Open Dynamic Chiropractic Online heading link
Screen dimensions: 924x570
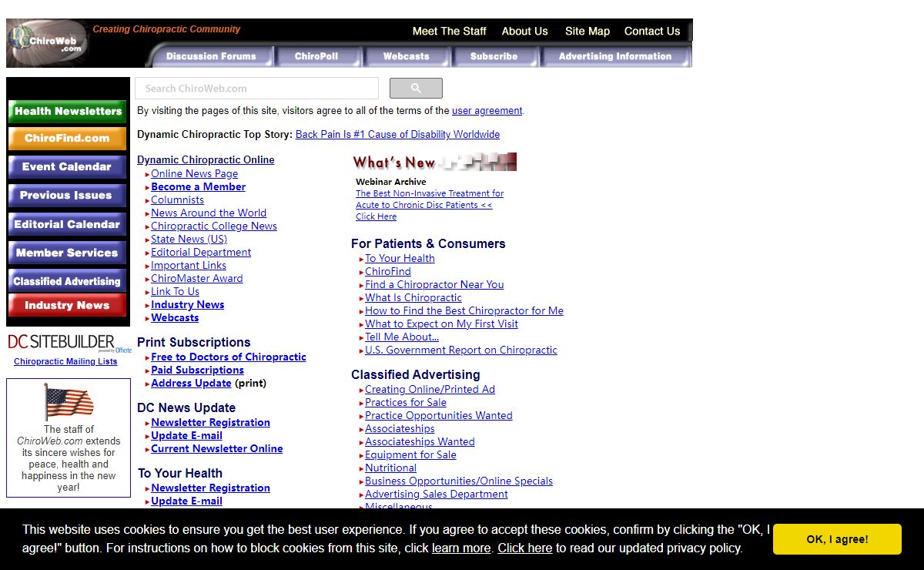[206, 160]
